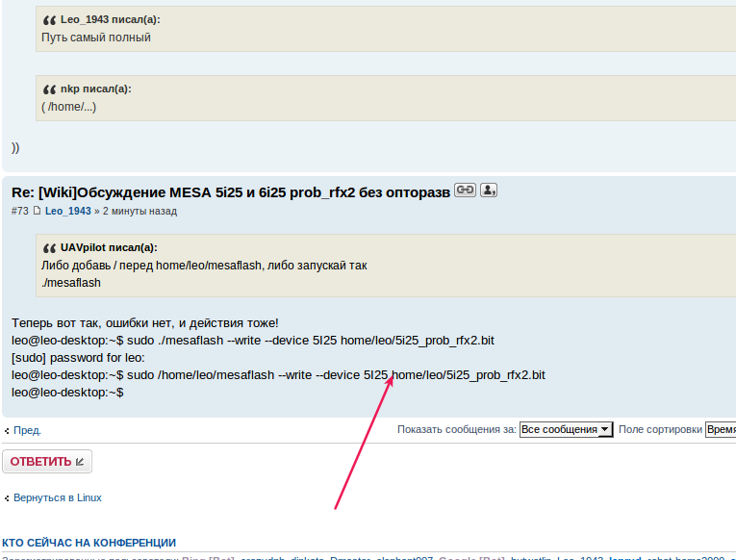Click quoted text 'Путь самый полный'
The height and width of the screenshot is (560, 736).
click(96, 38)
